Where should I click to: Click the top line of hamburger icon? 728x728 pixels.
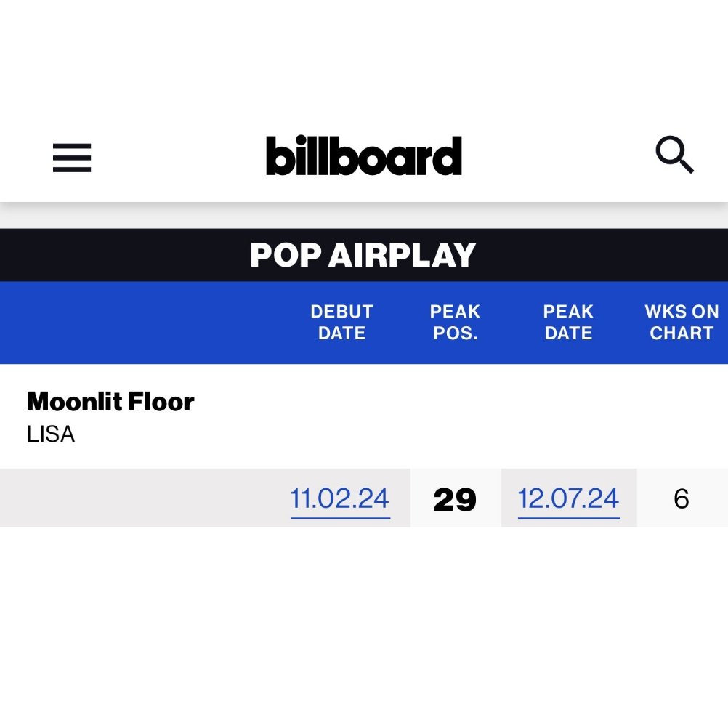tap(72, 146)
